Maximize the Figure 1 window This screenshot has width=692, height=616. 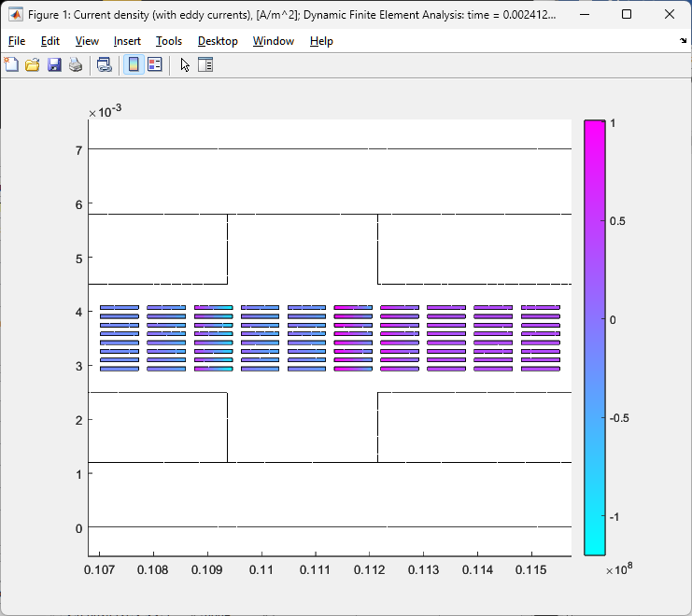point(627,15)
